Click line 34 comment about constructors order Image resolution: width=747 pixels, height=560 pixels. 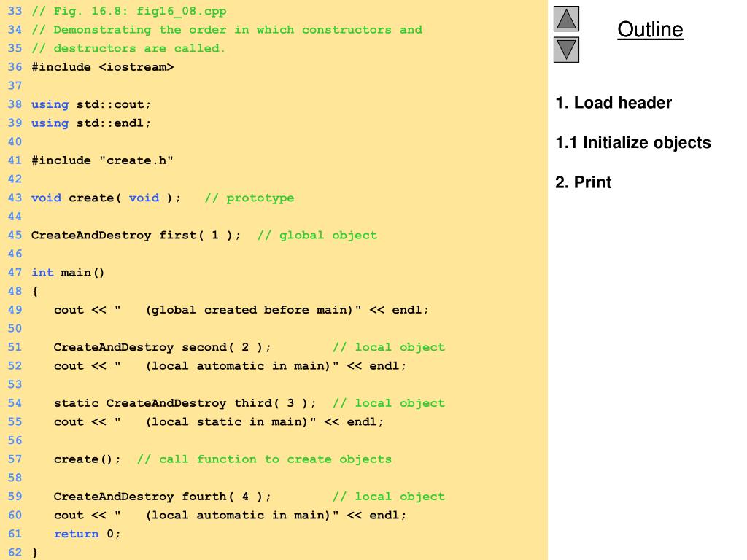(227, 30)
